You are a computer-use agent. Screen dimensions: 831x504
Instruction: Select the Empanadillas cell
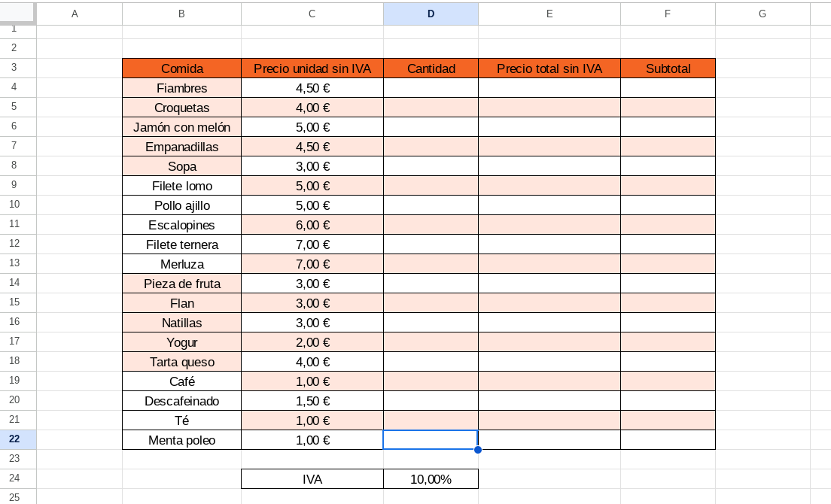tap(182, 147)
